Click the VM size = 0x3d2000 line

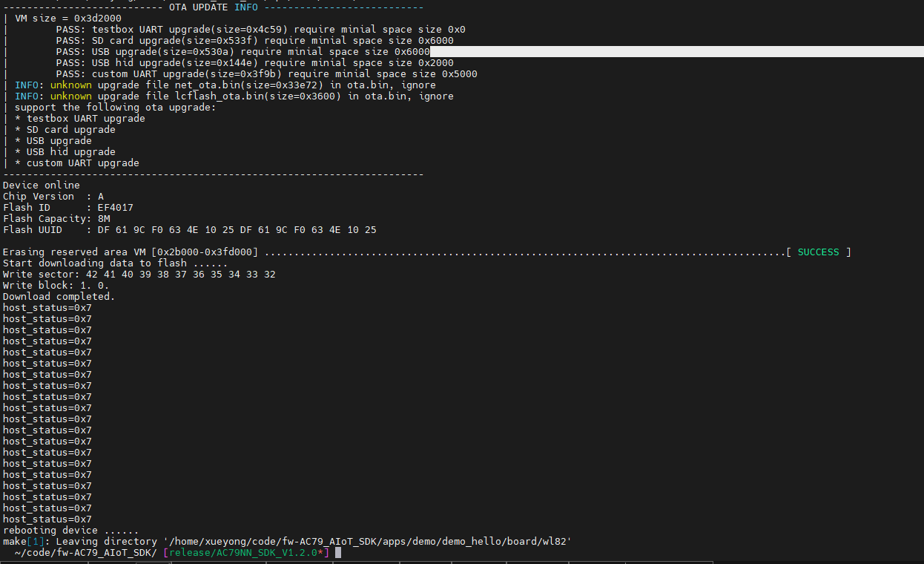(x=68, y=19)
